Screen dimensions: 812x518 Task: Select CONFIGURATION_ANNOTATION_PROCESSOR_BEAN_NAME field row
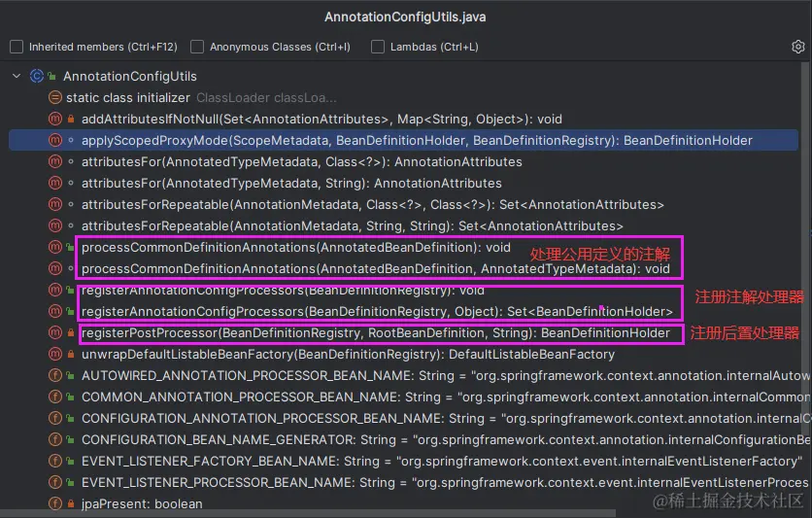[x=403, y=418]
